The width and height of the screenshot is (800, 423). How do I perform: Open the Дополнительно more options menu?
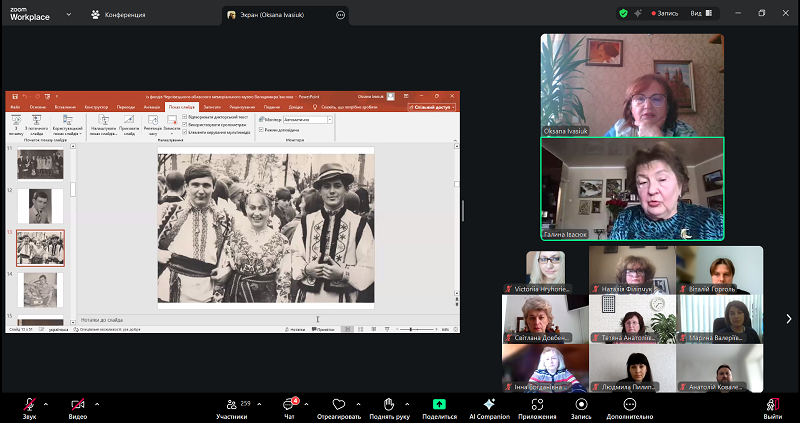point(629,405)
